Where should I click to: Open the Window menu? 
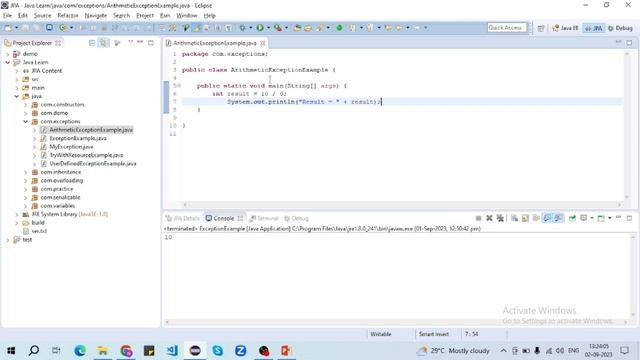[187, 16]
